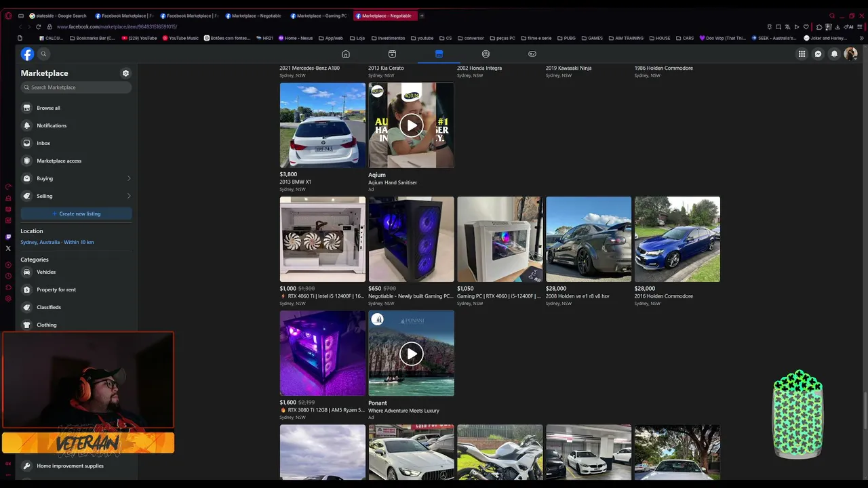The width and height of the screenshot is (868, 488).
Task: Open the Investimentos bookmarks folder
Action: (x=387, y=38)
